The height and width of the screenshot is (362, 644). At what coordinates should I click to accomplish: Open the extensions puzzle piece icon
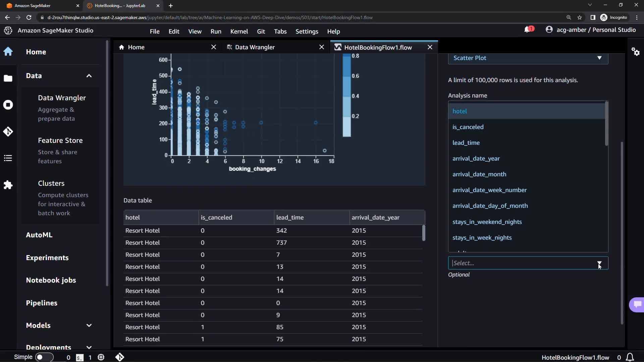(x=8, y=185)
